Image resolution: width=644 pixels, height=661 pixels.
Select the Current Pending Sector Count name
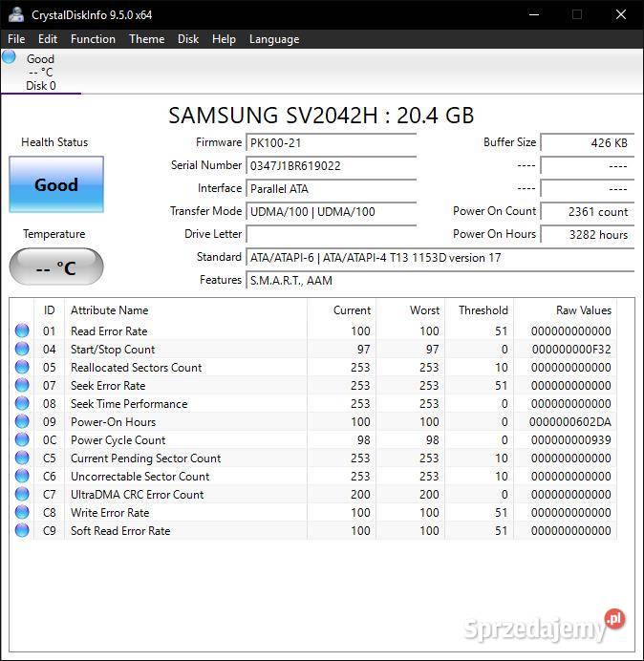click(145, 458)
